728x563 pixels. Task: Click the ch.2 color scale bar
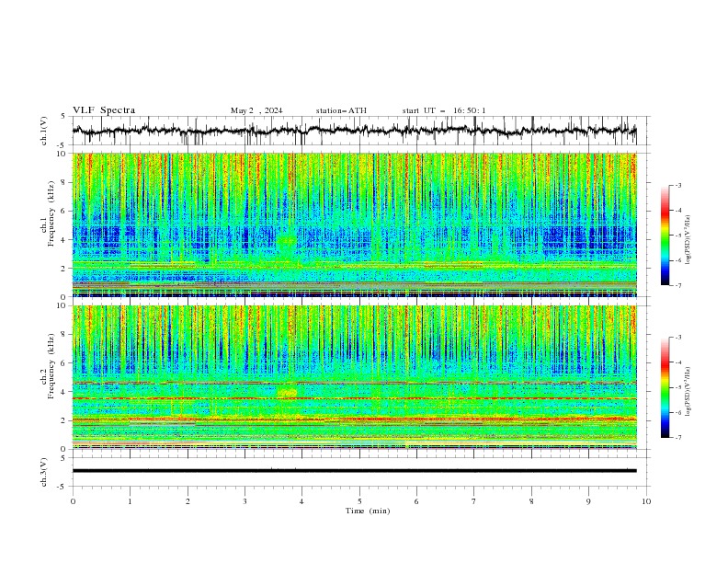[665, 387]
